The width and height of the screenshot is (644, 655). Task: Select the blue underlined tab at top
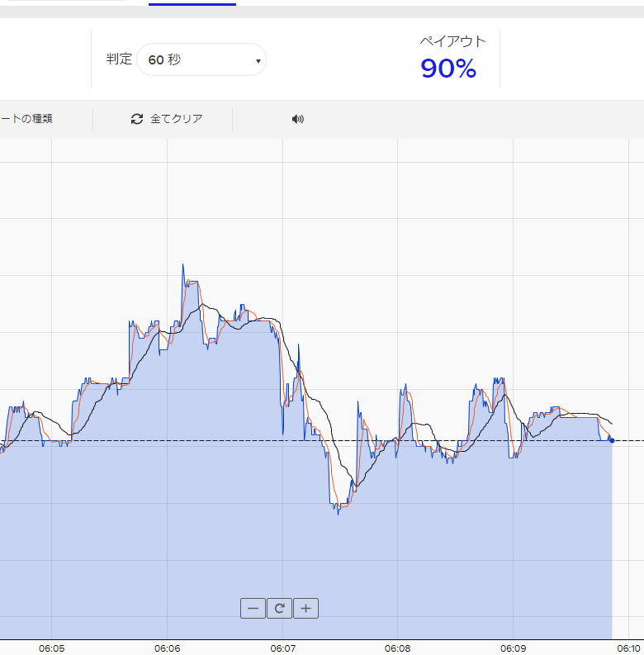[x=192, y=3]
